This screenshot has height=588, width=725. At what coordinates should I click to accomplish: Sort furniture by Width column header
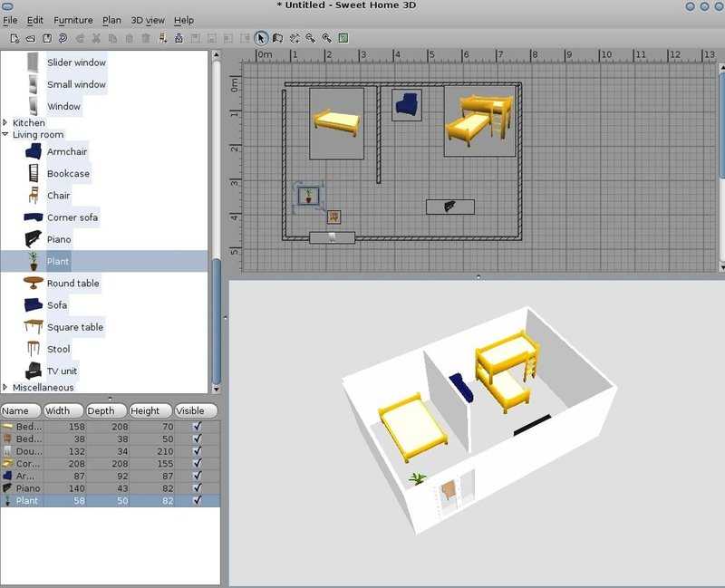point(63,410)
